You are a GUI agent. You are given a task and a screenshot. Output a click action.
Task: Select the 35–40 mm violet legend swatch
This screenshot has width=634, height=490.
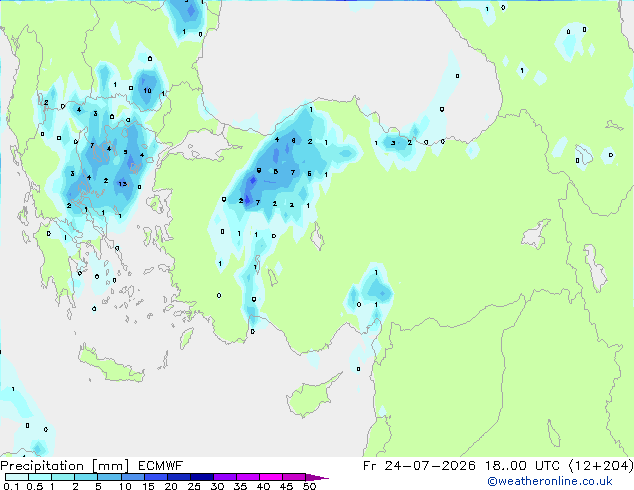point(247,477)
